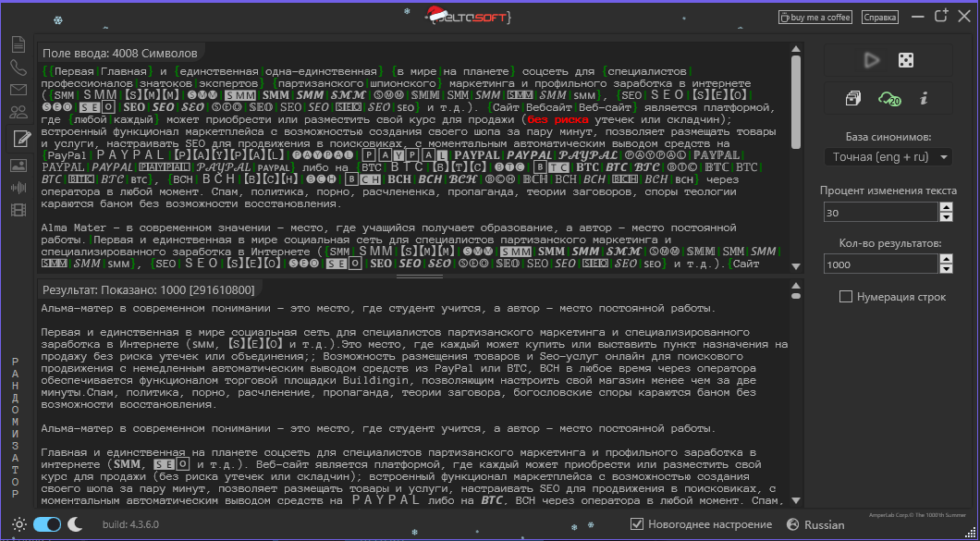Open the Справка help button

point(879,17)
